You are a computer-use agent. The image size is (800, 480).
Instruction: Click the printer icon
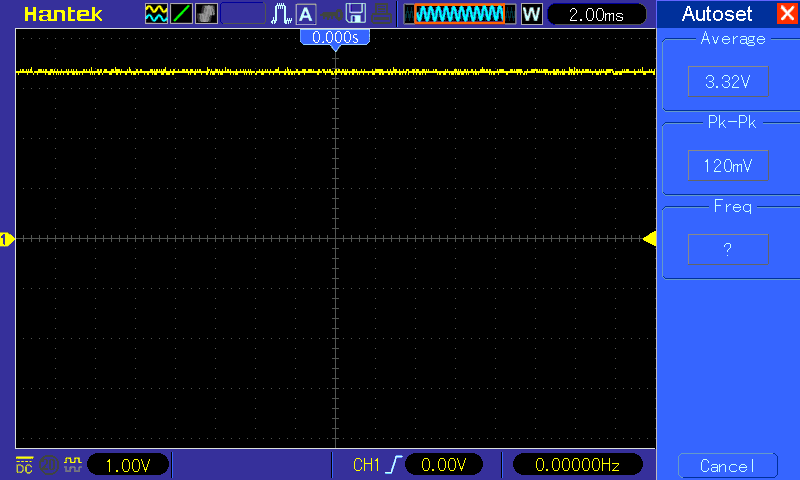tap(381, 14)
